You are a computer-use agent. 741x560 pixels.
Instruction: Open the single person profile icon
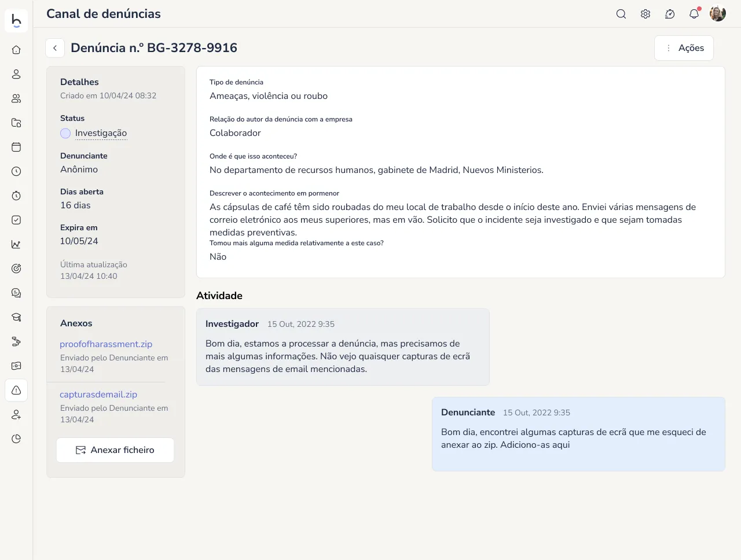click(16, 74)
